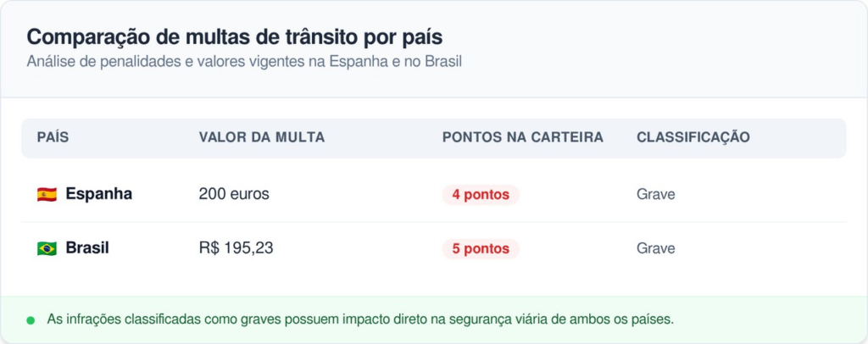Screen dimensions: 868x344
Task: Select the PAÍS column header
Action: [x=53, y=137]
